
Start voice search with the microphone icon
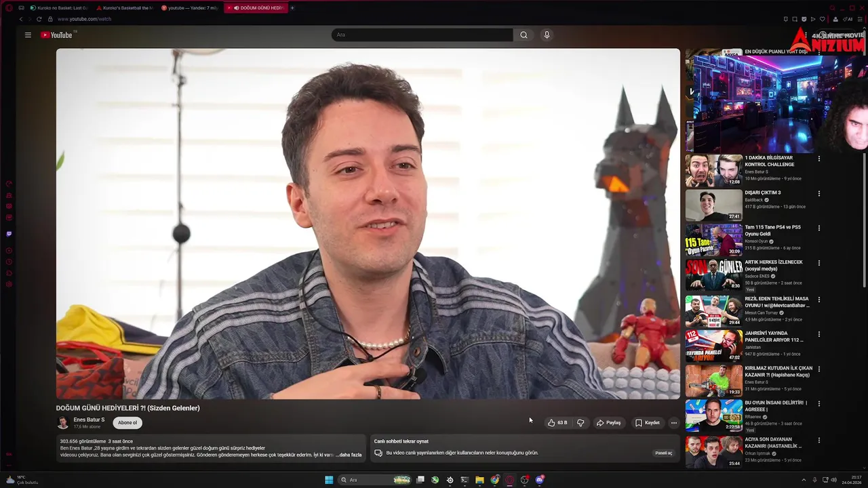[547, 35]
